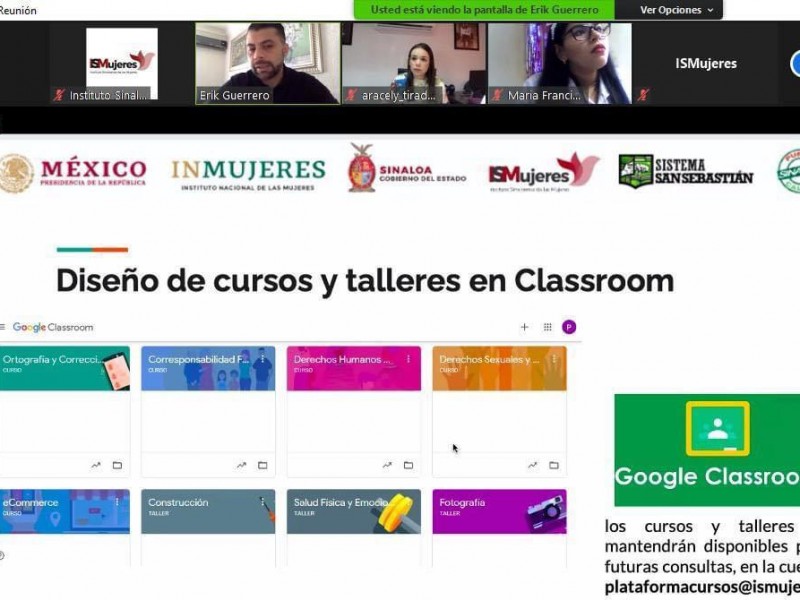Open the three-dot menu on Corresponsabilidad card
This screenshot has width=800, height=600.
pyautogui.click(x=263, y=359)
